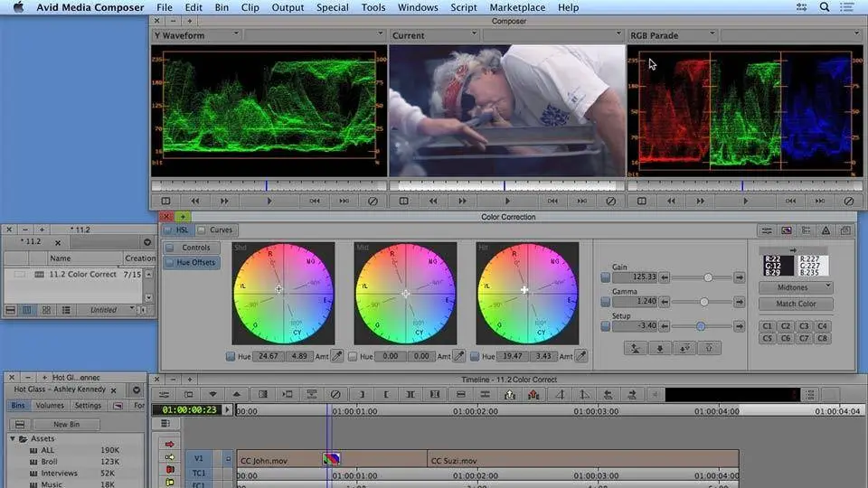The width and height of the screenshot is (868, 488).
Task: Click the remove effect icon under RGB Parade
Action: 847,202
